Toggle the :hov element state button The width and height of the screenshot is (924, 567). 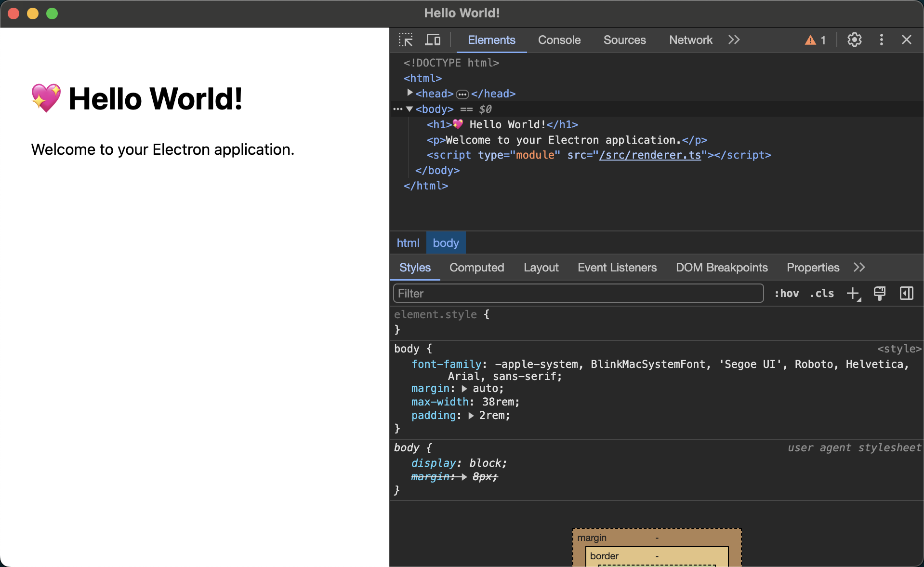(786, 293)
